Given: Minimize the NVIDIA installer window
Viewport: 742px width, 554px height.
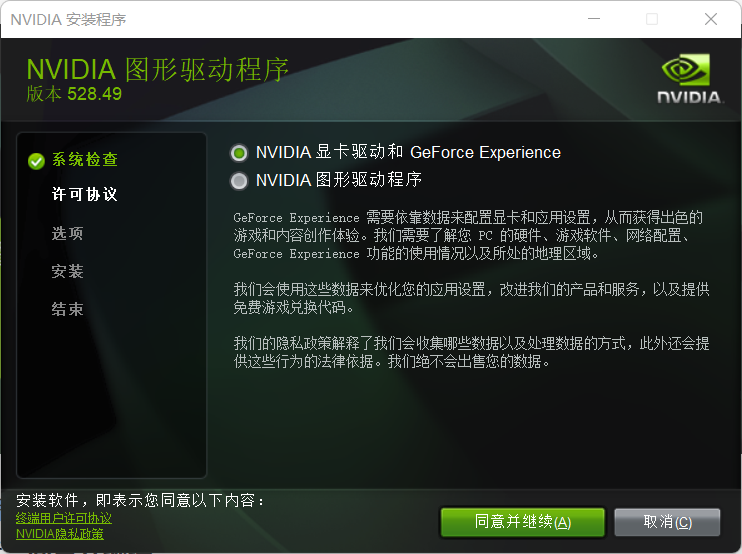Looking at the screenshot, I should tap(594, 19).
